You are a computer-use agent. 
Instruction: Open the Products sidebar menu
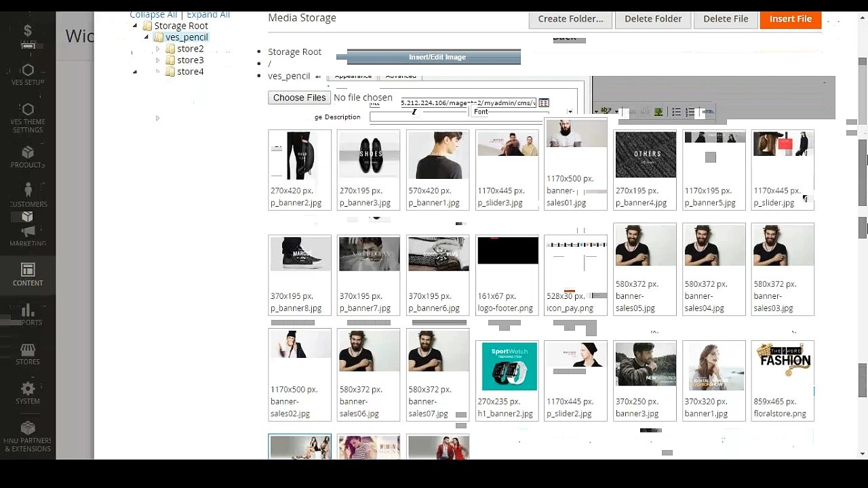[28, 157]
